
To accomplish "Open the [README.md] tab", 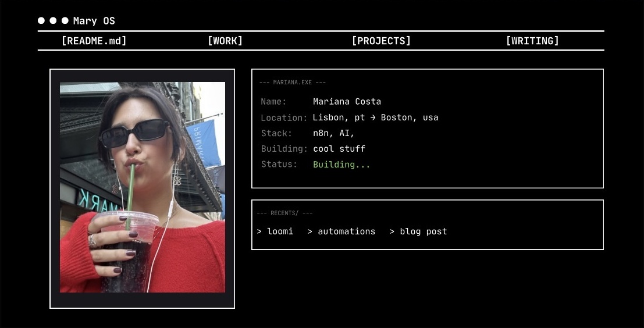I will (x=94, y=41).
